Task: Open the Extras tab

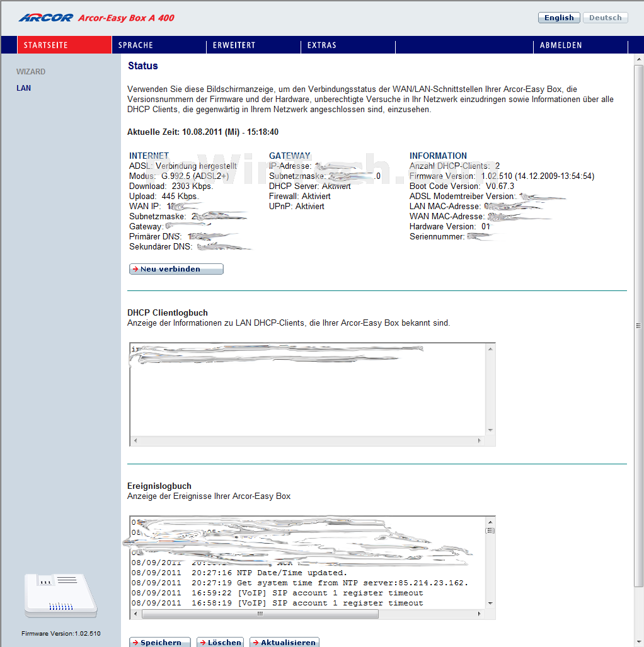Action: coord(348,45)
